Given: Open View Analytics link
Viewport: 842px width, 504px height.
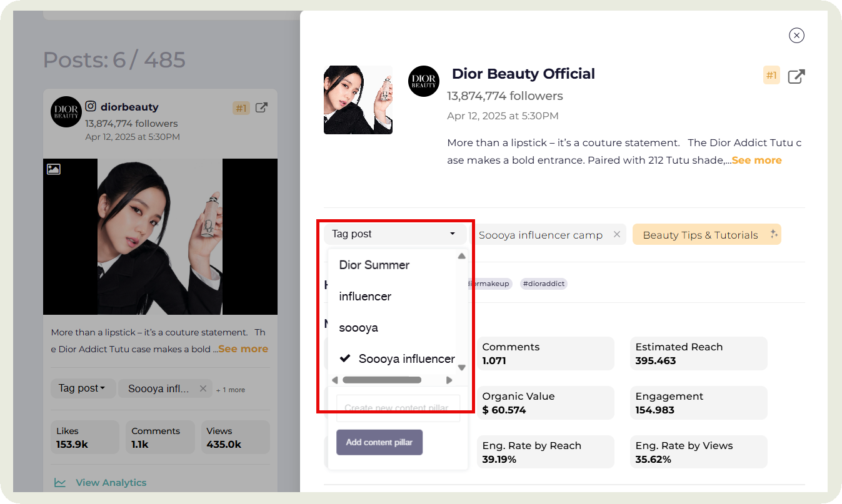Looking at the screenshot, I should (111, 483).
